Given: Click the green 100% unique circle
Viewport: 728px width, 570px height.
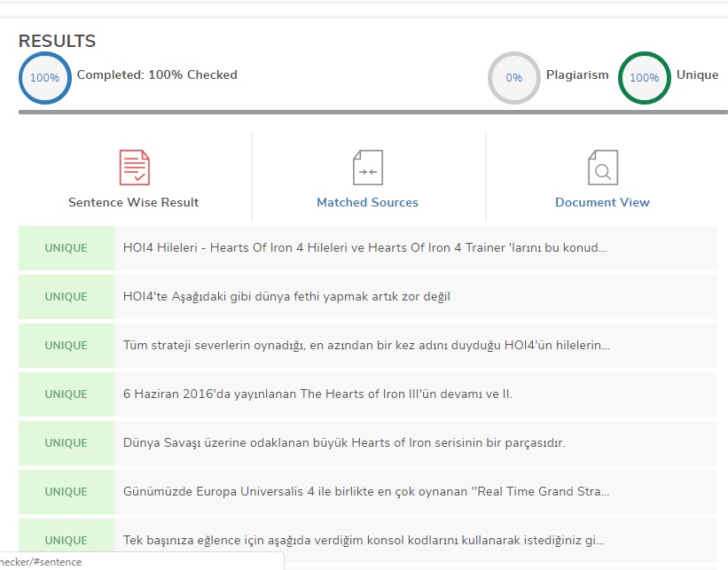Looking at the screenshot, I should tap(644, 78).
